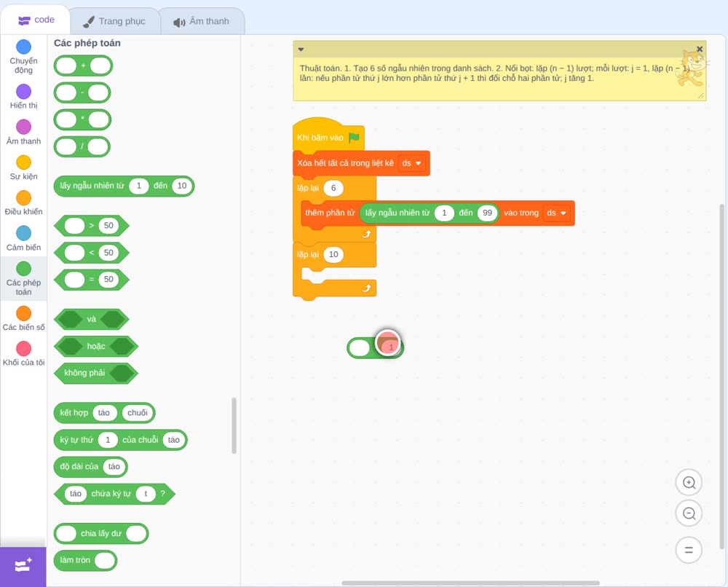Image resolution: width=728 pixels, height=587 pixels.
Task: Select the addition operator block
Action: tap(83, 66)
